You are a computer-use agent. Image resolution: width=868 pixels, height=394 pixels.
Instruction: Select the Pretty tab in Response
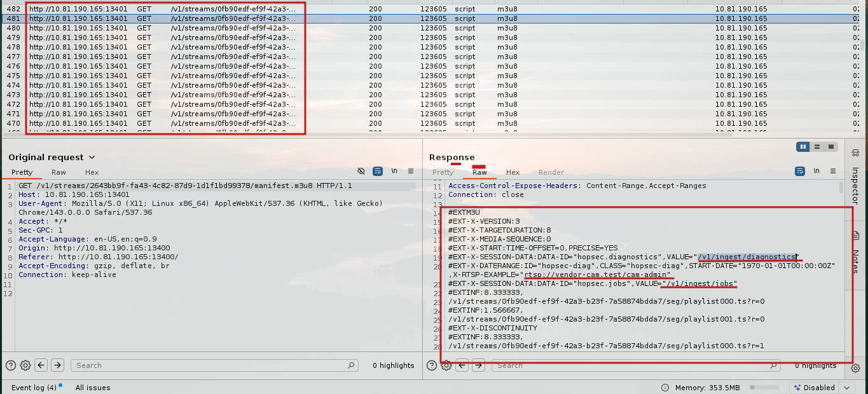[x=443, y=172]
